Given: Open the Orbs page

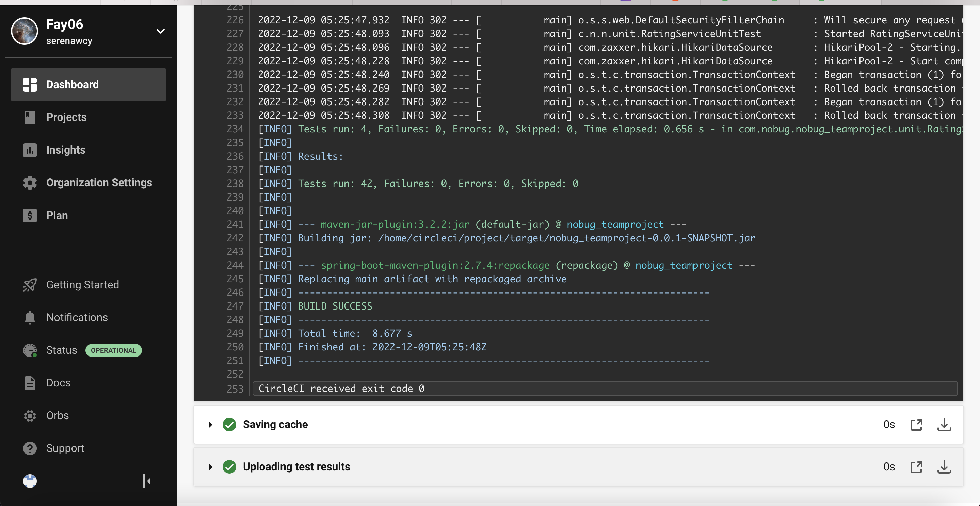Looking at the screenshot, I should 57,415.
